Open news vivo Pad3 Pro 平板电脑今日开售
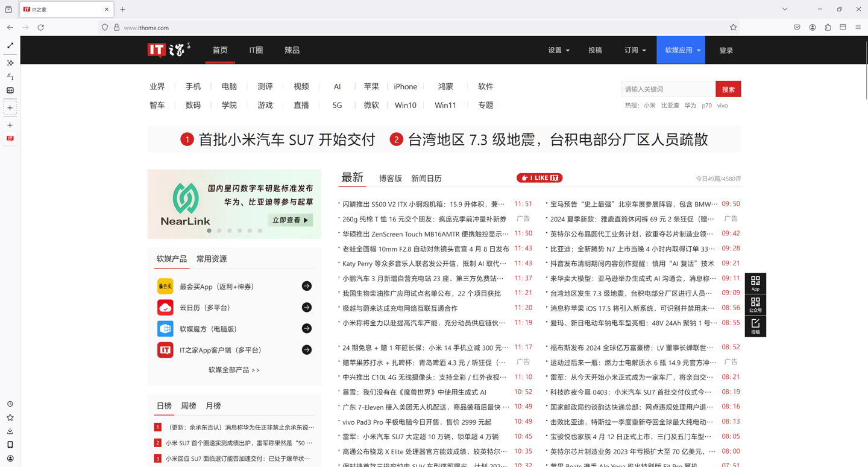 (x=417, y=422)
